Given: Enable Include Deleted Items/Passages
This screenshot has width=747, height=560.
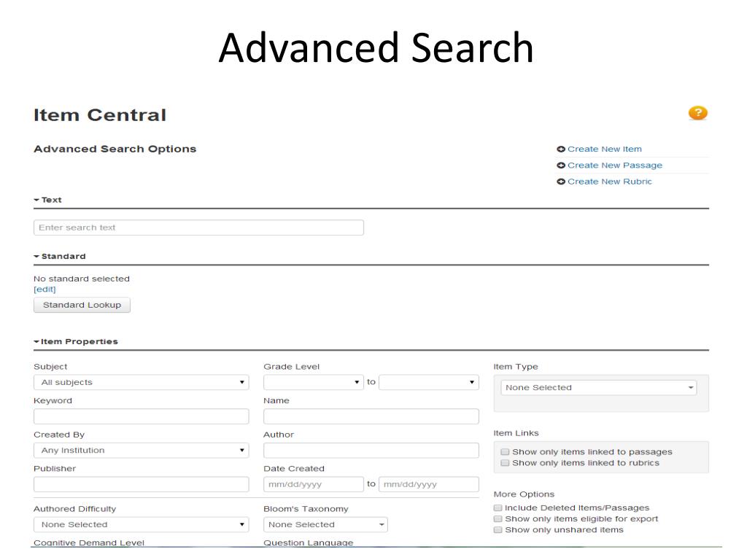Looking at the screenshot, I should [x=498, y=507].
